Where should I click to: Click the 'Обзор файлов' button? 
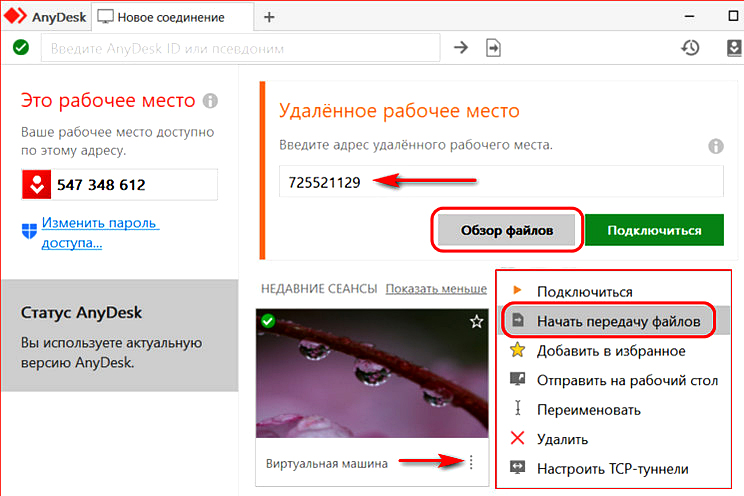click(x=506, y=230)
